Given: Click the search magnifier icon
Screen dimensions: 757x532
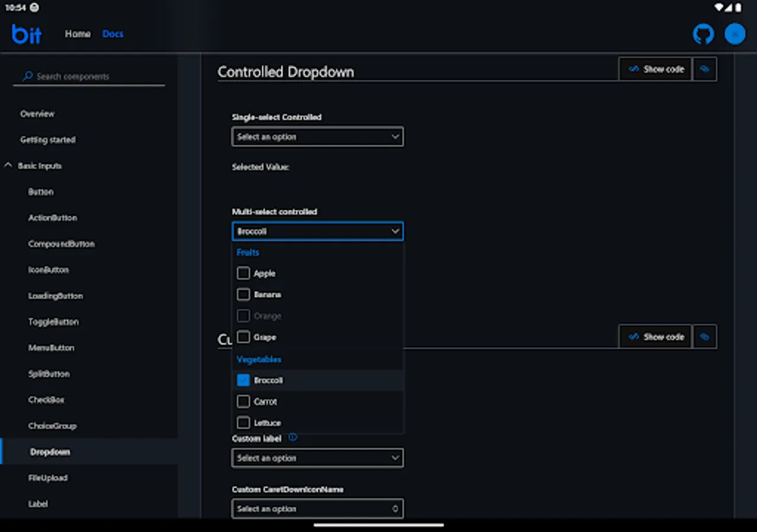Looking at the screenshot, I should point(27,76).
